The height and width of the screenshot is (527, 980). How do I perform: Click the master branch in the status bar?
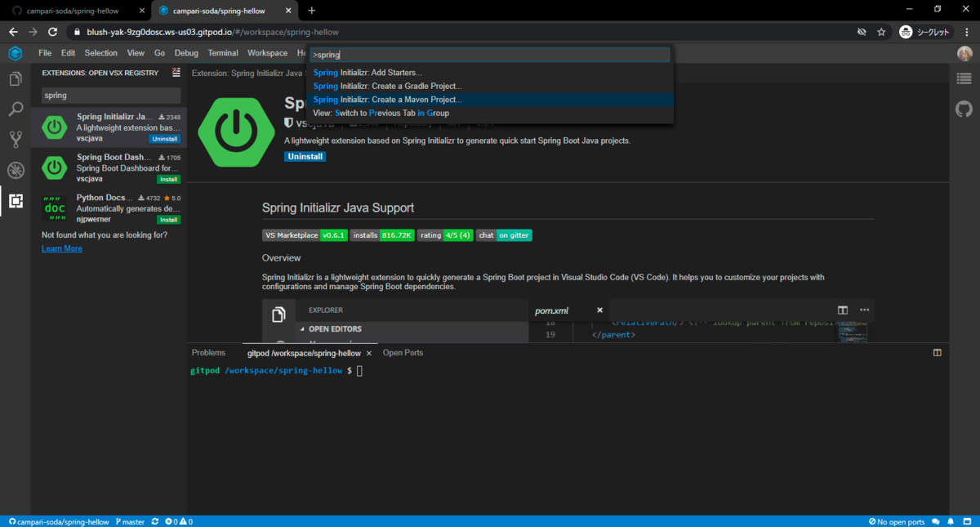[131, 521]
